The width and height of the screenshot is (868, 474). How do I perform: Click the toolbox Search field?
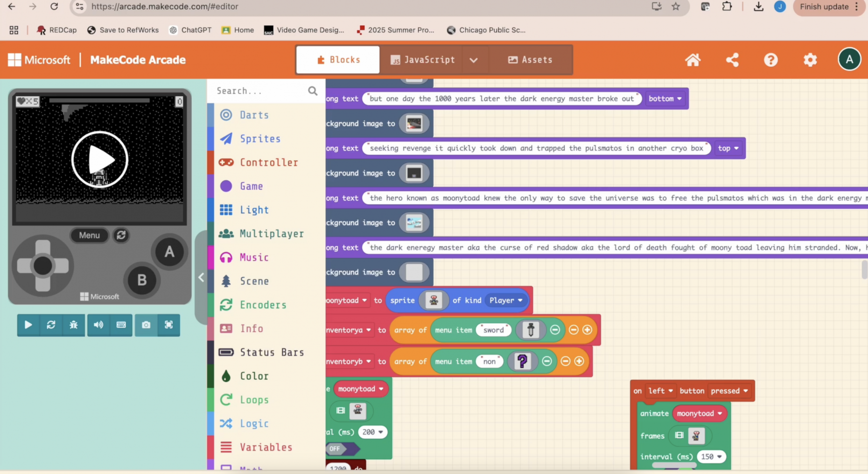[259, 91]
